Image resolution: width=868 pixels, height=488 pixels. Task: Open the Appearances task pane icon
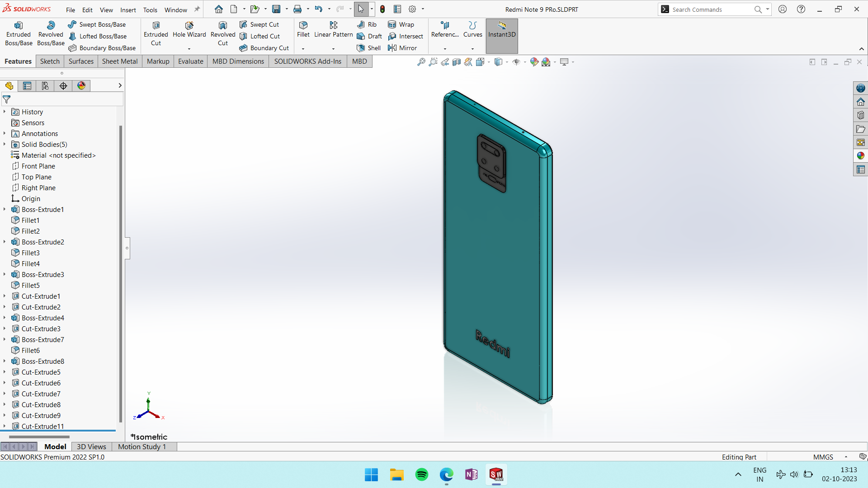click(x=861, y=156)
